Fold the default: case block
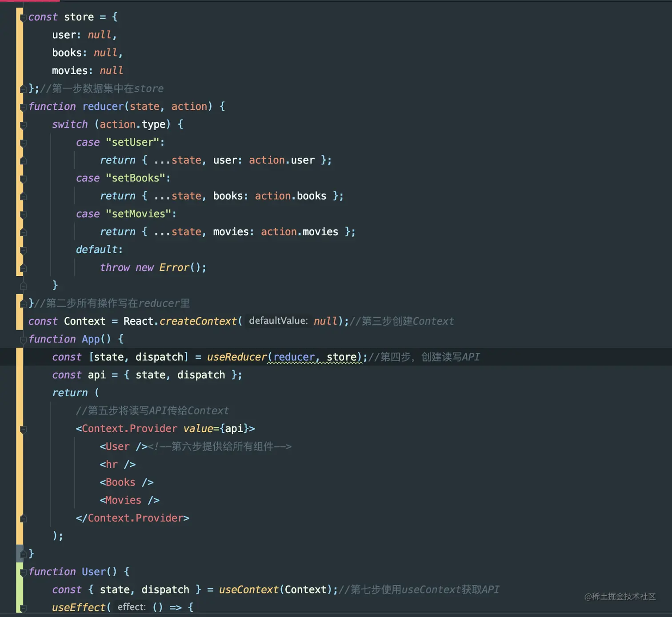This screenshot has width=672, height=617. 23,250
